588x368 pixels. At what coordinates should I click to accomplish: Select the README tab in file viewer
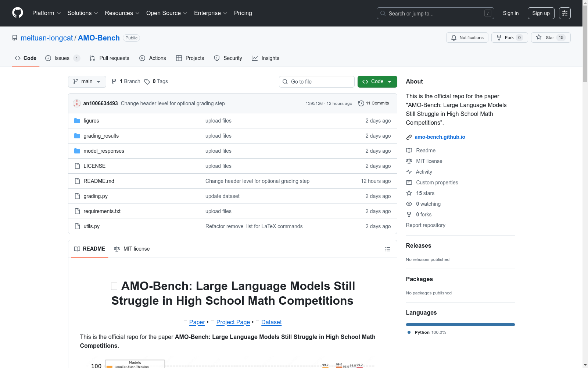90,249
